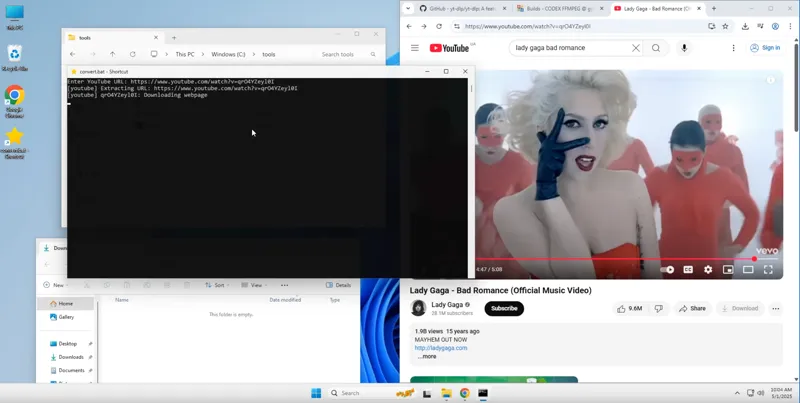Toggle YouTube autoplay switch
800x403 pixels.
click(x=667, y=269)
